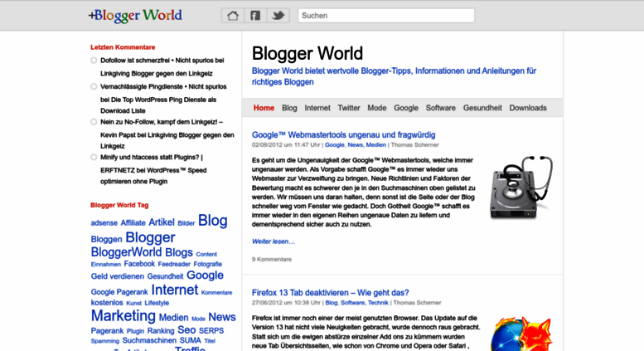Open the 9 Kommentare link
Screen dimensions: 644x351
(272, 260)
